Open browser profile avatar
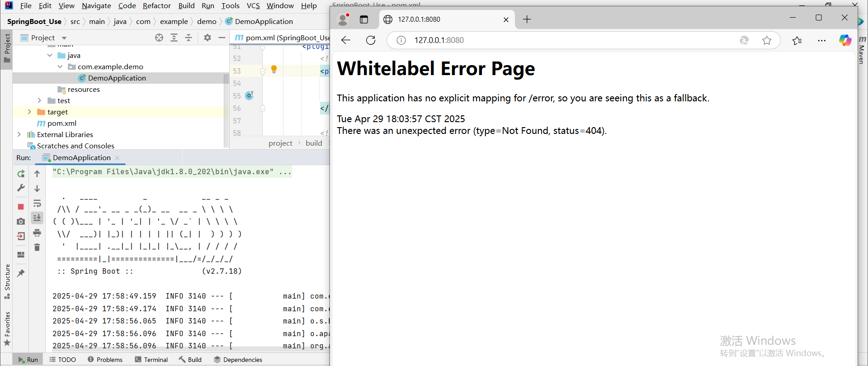The width and height of the screenshot is (868, 366). tap(344, 19)
